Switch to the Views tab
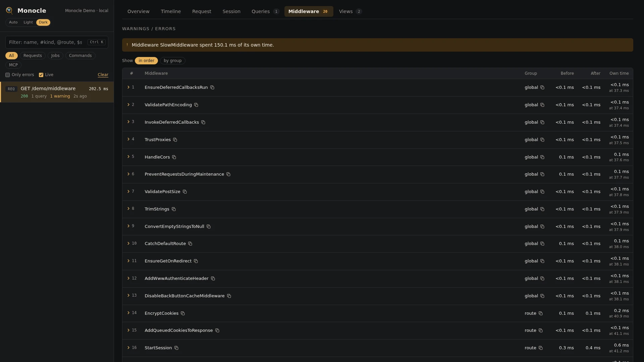Screen dimensions: 644x362 click(x=350, y=11)
